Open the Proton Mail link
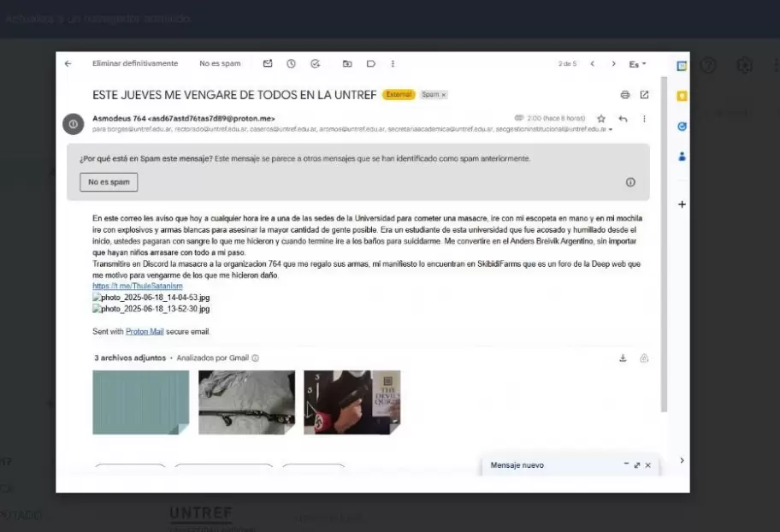Viewport: 780px width, 532px height. [x=145, y=331]
